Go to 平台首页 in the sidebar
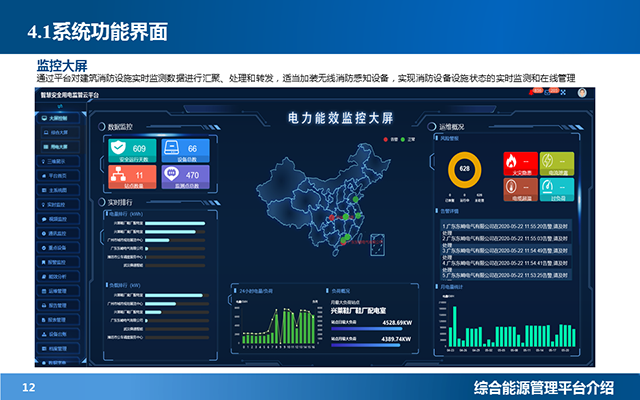Image resolution: width=640 pixels, height=400 pixels. pos(58,176)
